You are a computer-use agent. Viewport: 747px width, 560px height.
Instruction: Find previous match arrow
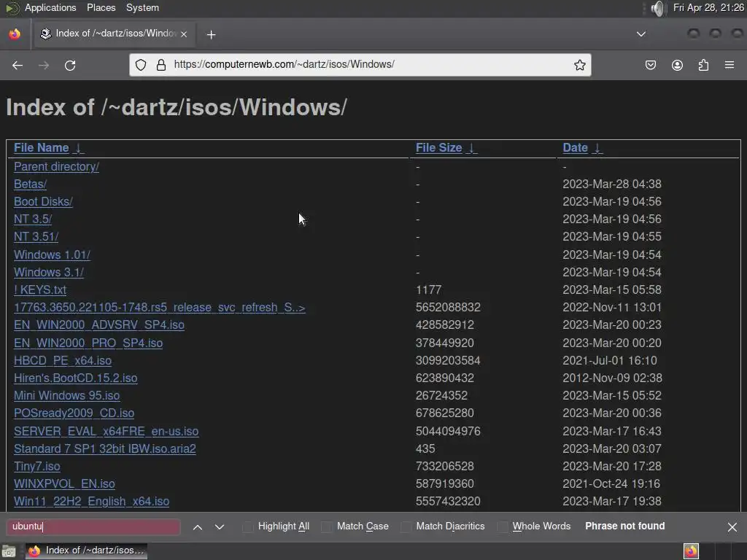point(197,526)
